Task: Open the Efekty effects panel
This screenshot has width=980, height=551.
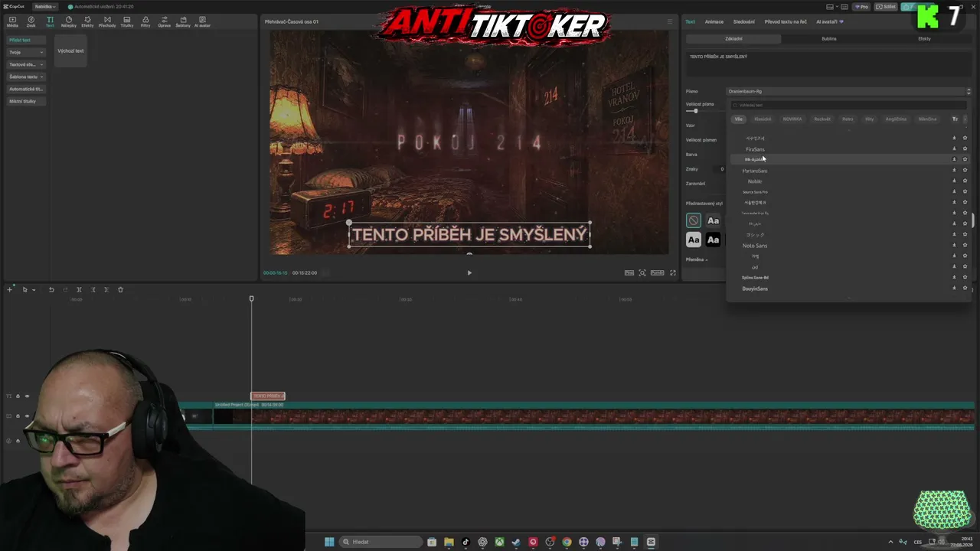Action: (x=87, y=21)
